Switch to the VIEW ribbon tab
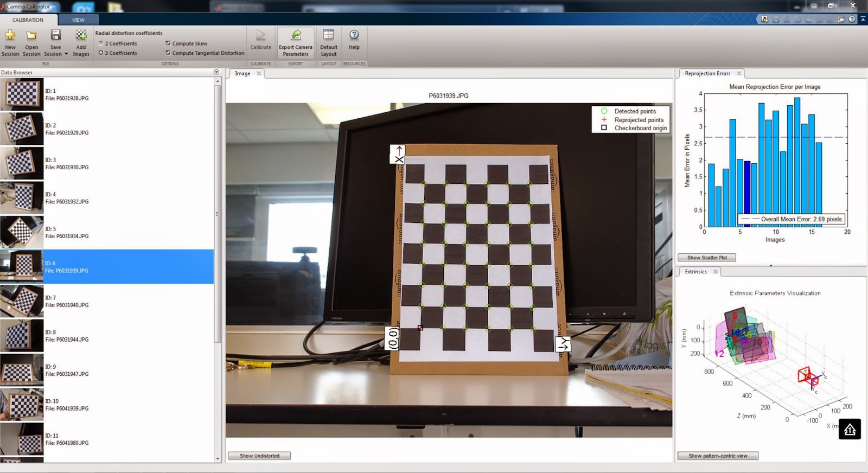The width and height of the screenshot is (868, 473). [x=78, y=20]
